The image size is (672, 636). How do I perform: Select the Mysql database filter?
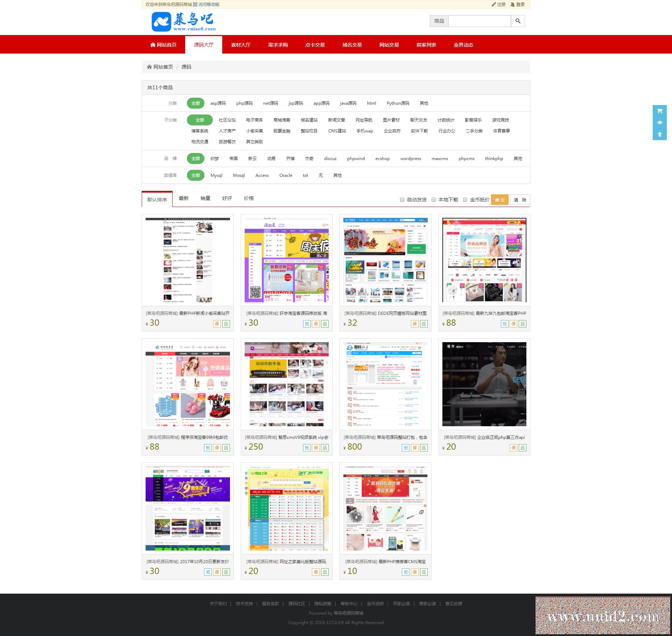point(216,175)
